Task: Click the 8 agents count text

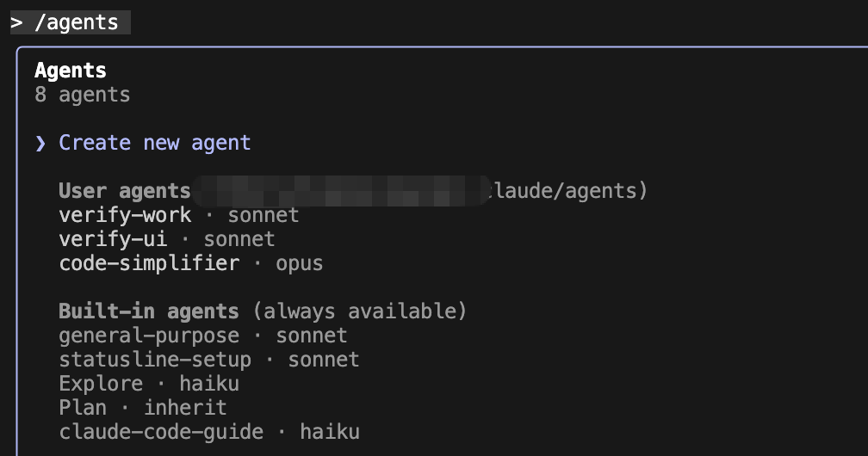Action: tap(82, 95)
